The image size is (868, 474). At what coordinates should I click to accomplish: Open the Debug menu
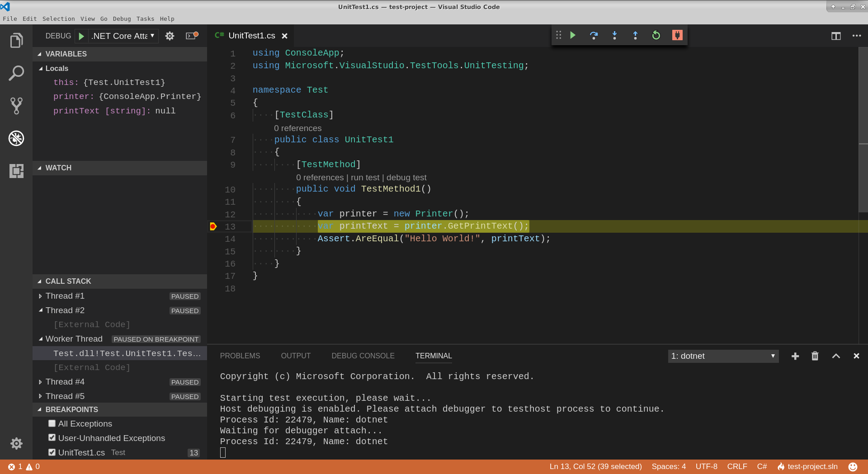click(122, 19)
